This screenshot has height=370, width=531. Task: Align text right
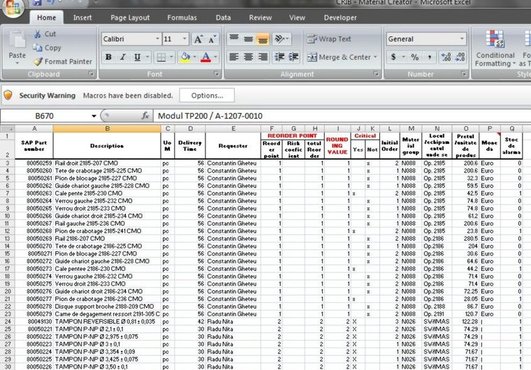point(263,57)
